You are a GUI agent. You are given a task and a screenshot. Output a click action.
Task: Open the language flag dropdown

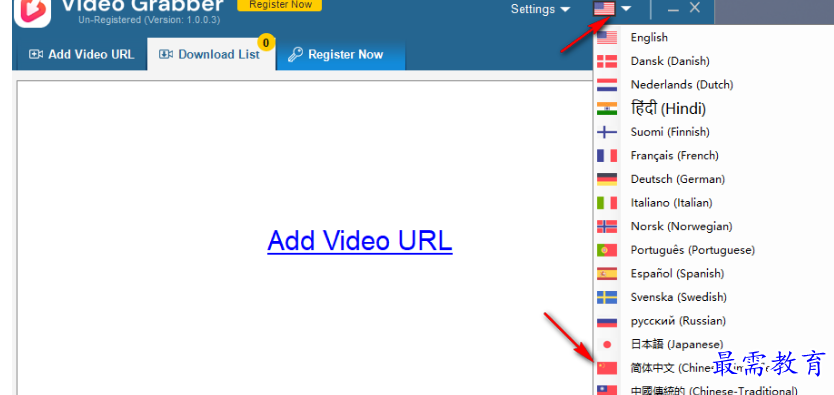612,9
